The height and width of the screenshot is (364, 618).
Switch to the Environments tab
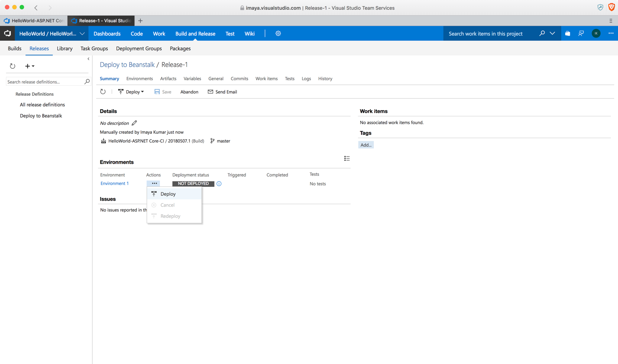click(140, 78)
